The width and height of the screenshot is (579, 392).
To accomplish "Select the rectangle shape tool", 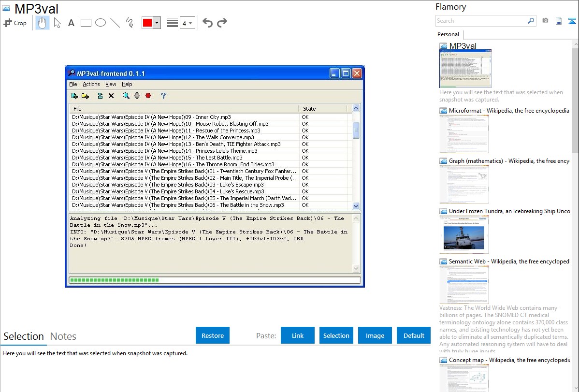I will [x=86, y=23].
